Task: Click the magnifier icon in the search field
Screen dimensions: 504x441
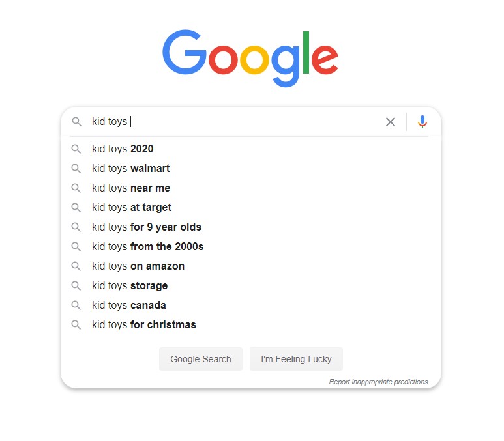Action: tap(76, 121)
